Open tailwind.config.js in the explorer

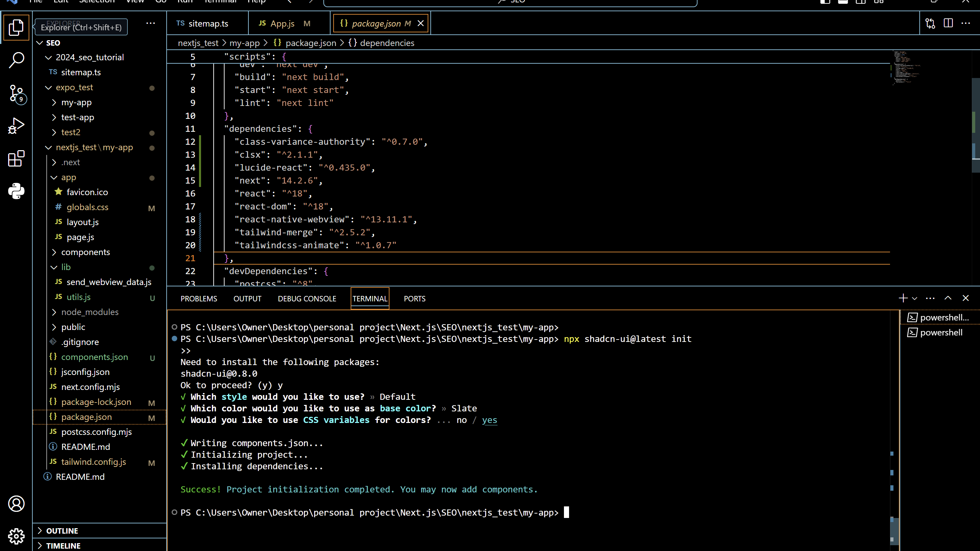pyautogui.click(x=100, y=462)
